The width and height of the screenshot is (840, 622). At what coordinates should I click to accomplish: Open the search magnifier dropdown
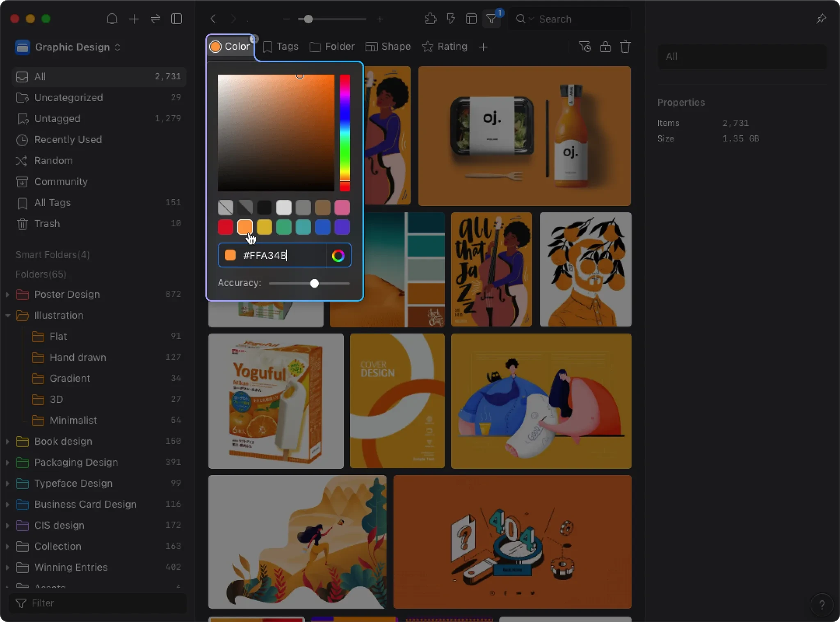pos(525,19)
